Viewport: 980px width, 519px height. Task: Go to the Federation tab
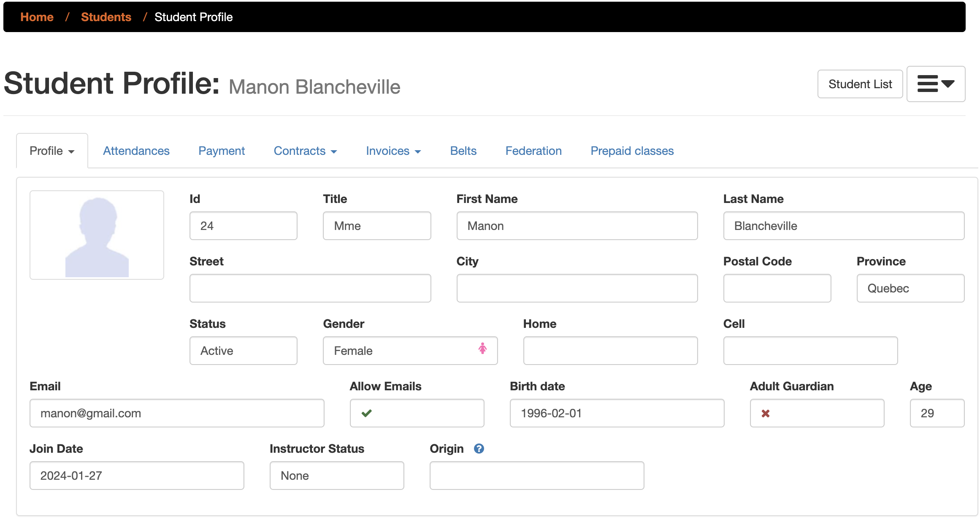tap(533, 151)
